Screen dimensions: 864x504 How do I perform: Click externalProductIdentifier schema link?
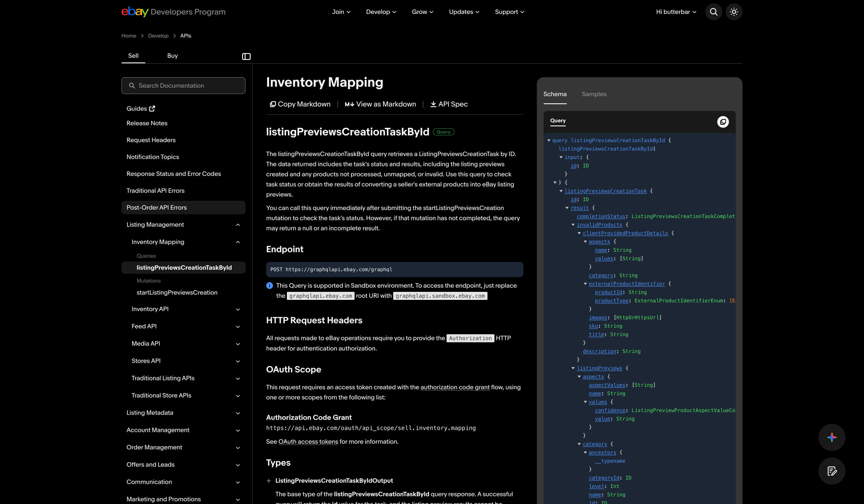[627, 284]
